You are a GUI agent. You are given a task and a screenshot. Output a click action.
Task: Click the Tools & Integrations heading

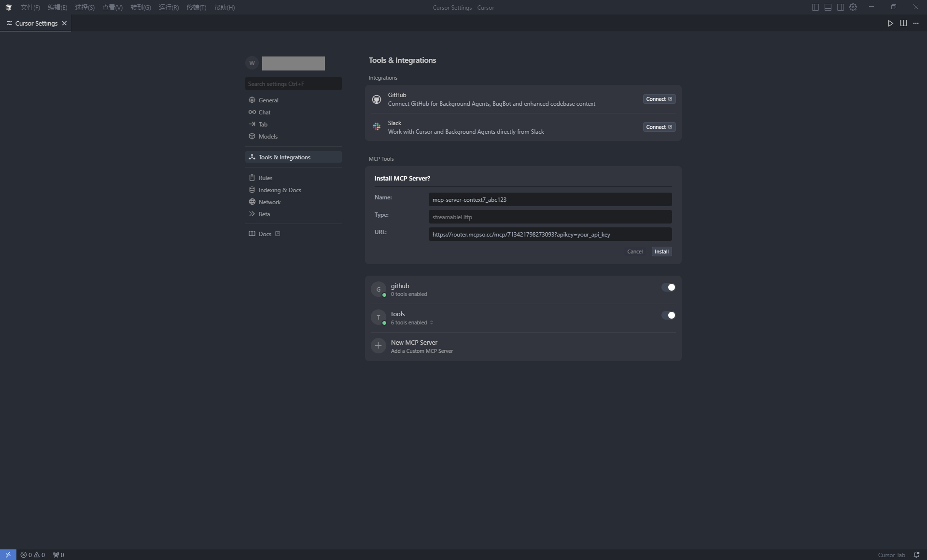pyautogui.click(x=402, y=60)
